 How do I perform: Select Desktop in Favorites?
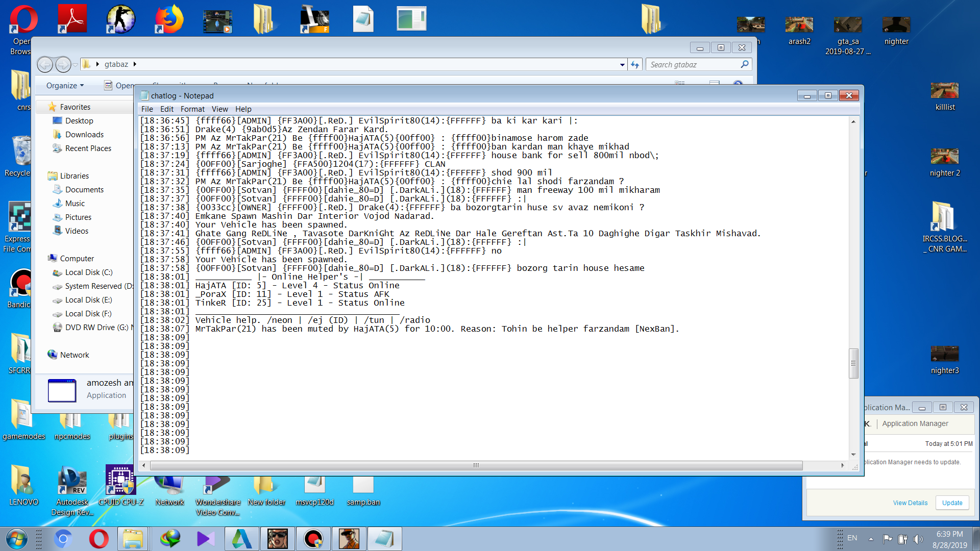[x=79, y=121]
